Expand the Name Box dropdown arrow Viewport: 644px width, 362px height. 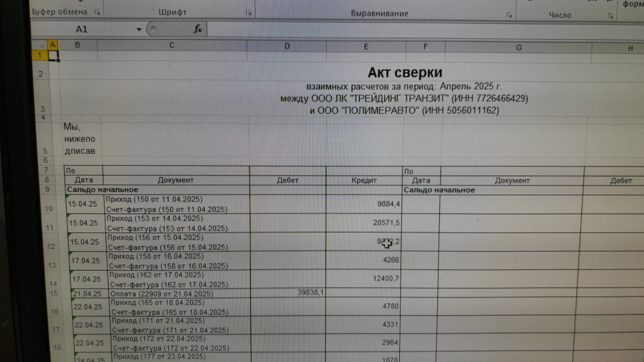[x=139, y=29]
